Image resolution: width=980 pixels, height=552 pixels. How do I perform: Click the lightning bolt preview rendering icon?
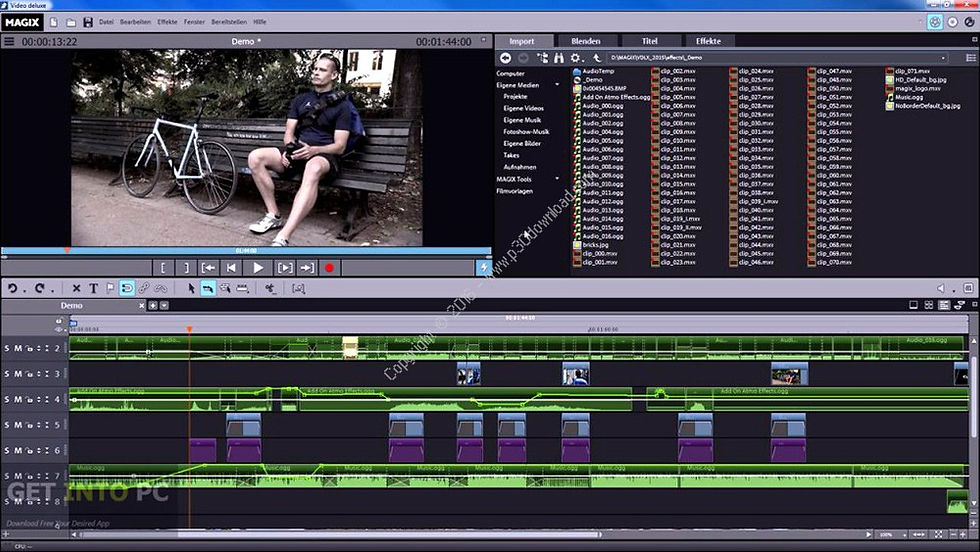(484, 268)
